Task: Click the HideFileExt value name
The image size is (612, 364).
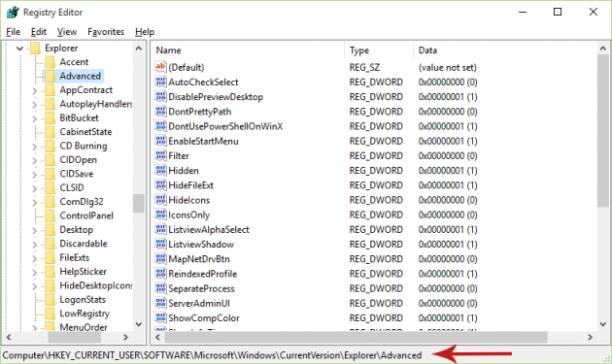Action: pos(190,185)
